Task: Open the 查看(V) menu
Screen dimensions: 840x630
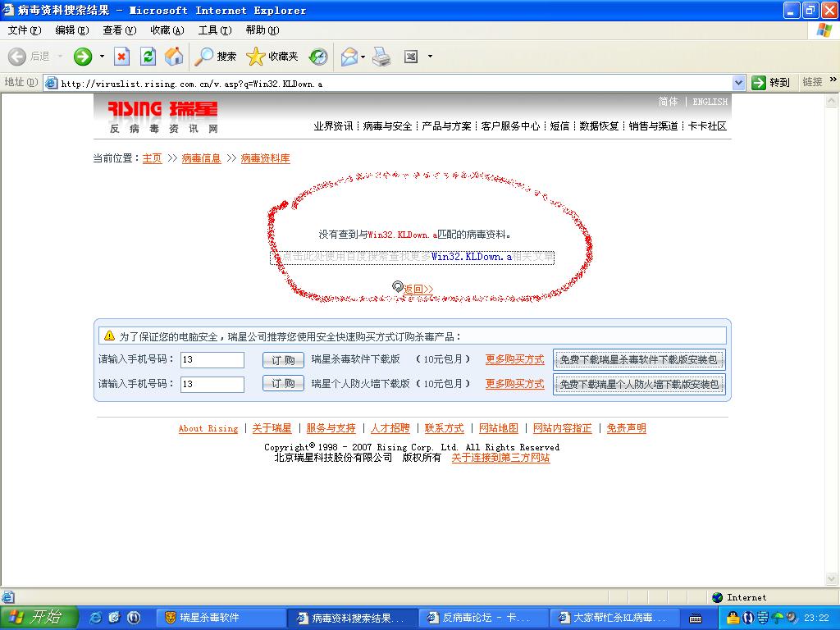Action: (120, 30)
